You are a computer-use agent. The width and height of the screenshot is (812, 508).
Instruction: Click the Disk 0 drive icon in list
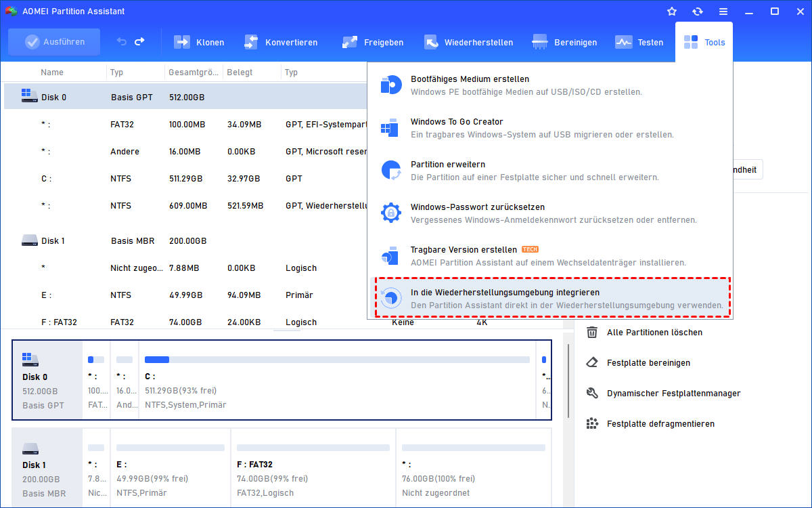[29, 96]
